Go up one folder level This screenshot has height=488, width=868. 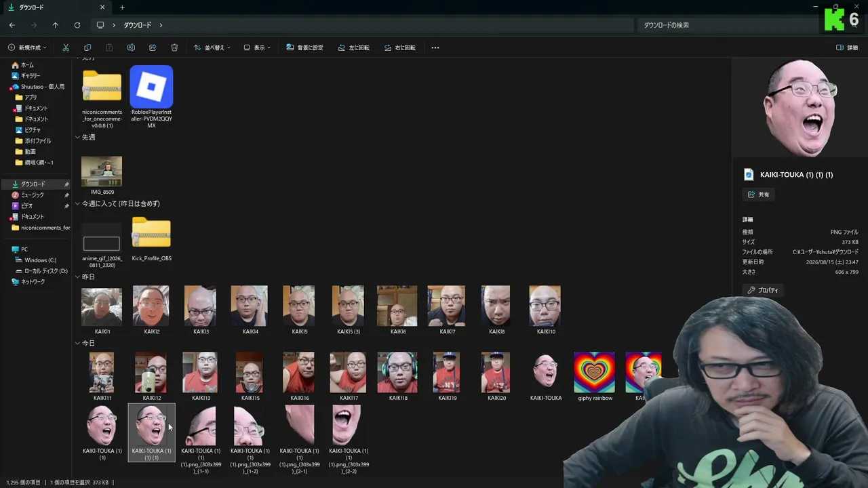(x=56, y=25)
